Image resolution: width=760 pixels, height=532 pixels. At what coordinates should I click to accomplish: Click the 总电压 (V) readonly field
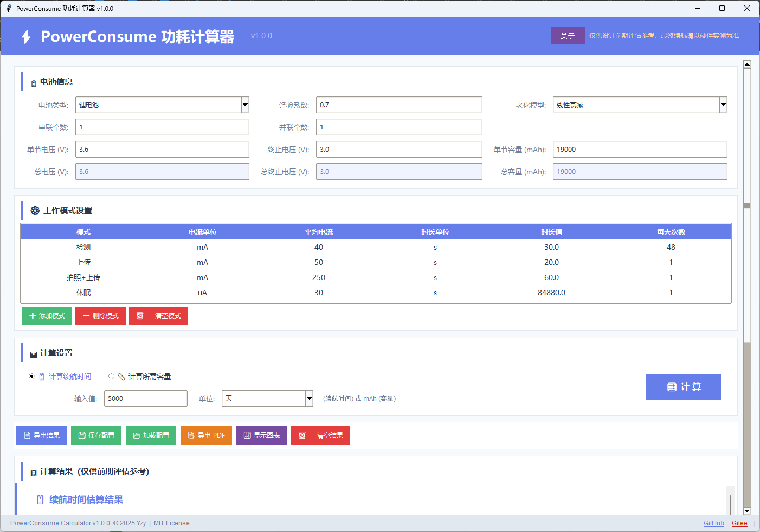(162, 172)
